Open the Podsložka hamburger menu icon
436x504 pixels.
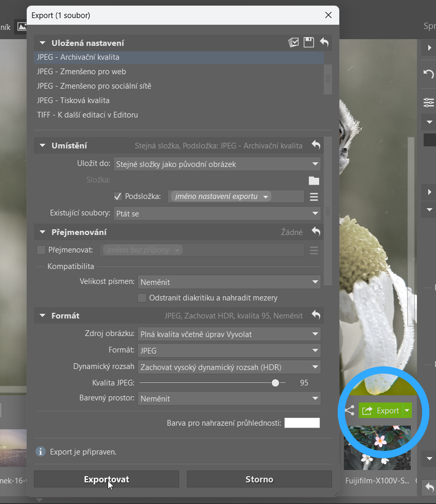coord(313,196)
